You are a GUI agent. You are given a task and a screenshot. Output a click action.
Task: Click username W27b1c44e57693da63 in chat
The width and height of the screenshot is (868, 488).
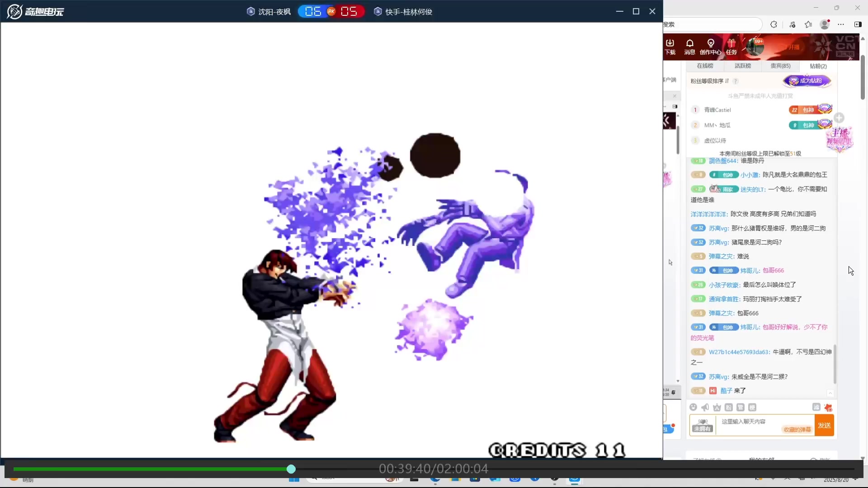(739, 352)
